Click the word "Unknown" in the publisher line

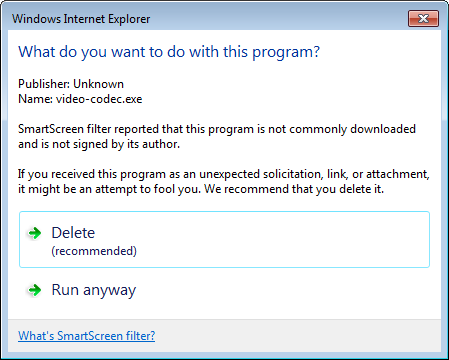(x=98, y=84)
